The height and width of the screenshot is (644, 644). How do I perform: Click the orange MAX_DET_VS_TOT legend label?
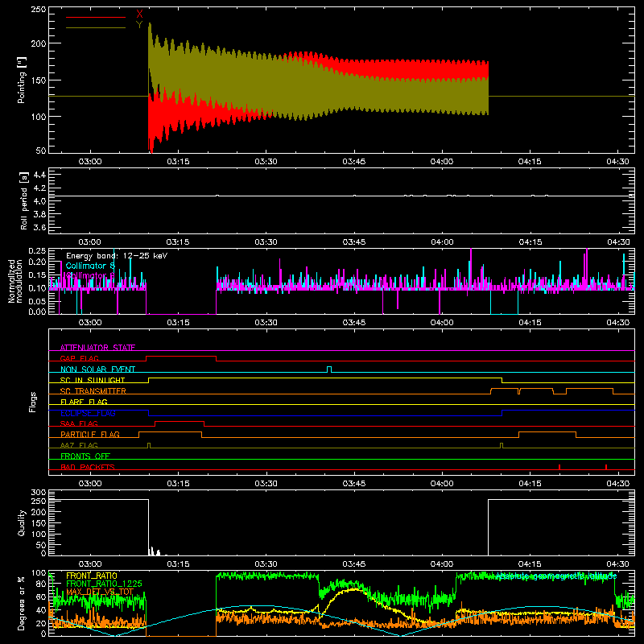[x=100, y=592]
